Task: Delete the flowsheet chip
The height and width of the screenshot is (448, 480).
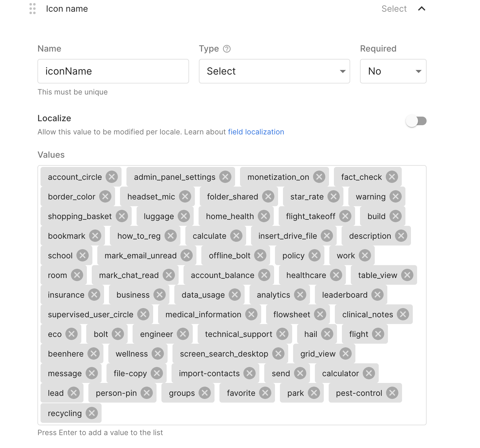Action: click(x=320, y=314)
